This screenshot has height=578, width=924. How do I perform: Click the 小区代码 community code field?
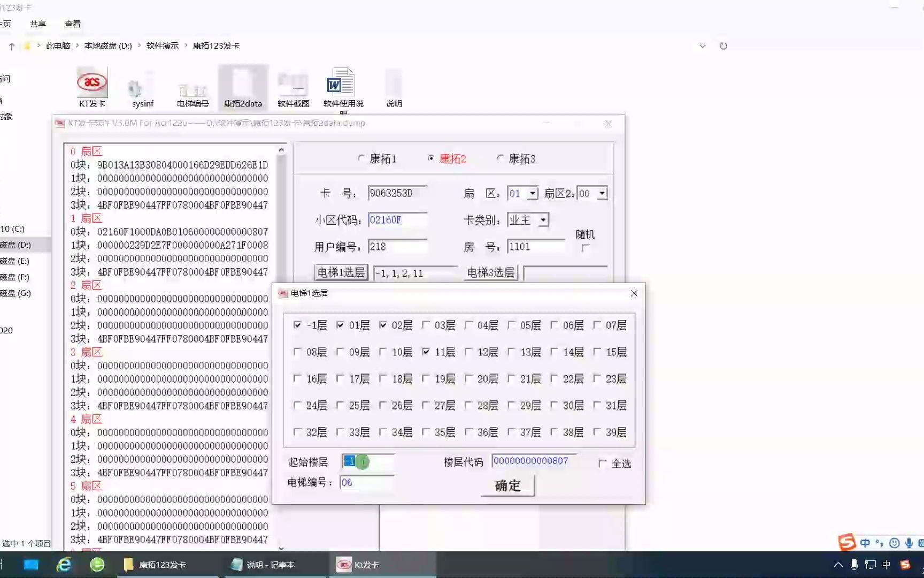397,220
